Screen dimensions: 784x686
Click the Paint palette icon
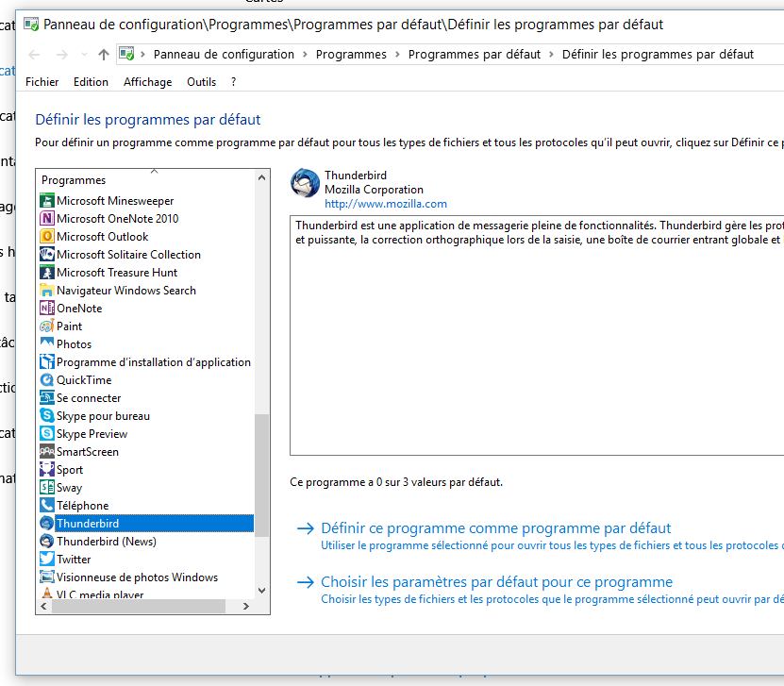point(46,326)
